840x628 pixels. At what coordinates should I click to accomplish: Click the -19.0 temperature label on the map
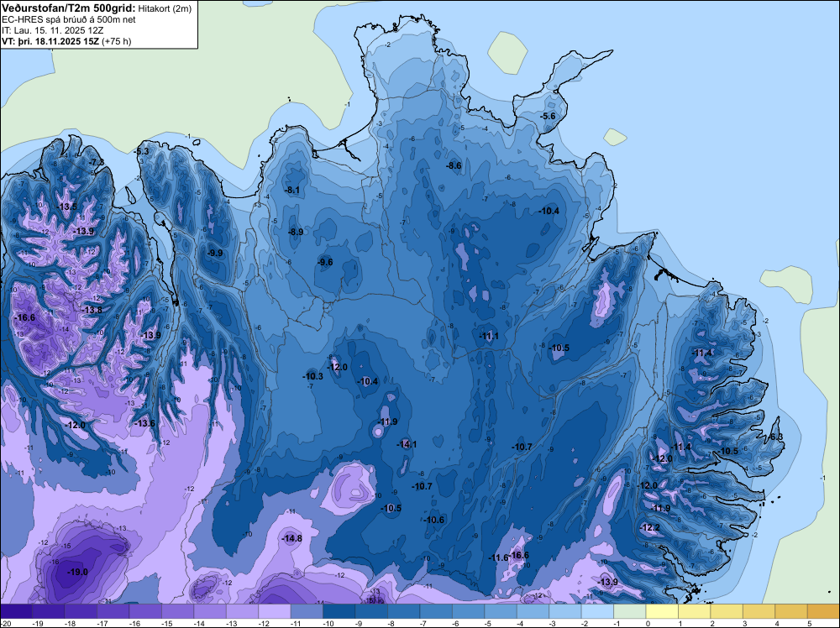click(x=77, y=573)
